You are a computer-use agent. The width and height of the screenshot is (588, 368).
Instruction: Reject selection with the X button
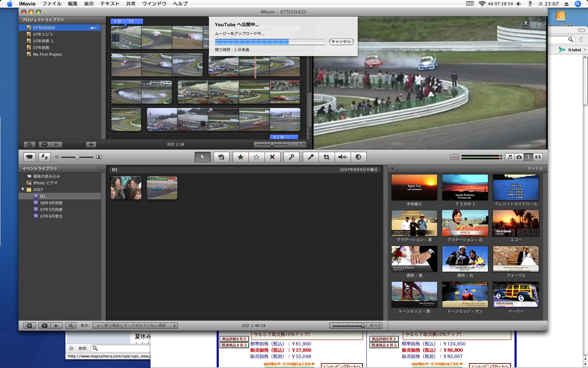click(x=272, y=157)
